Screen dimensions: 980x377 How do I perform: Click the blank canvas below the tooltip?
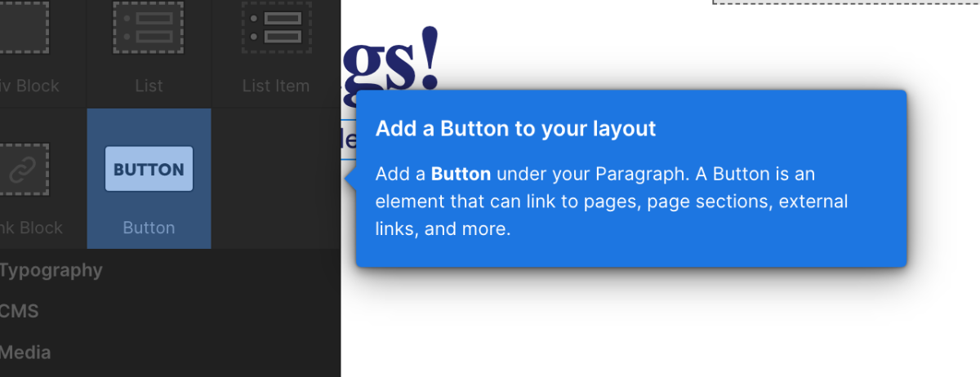653,326
